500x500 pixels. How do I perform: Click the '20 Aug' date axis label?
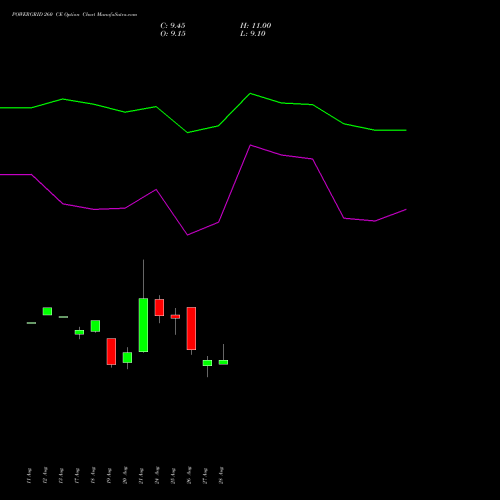click(x=125, y=475)
